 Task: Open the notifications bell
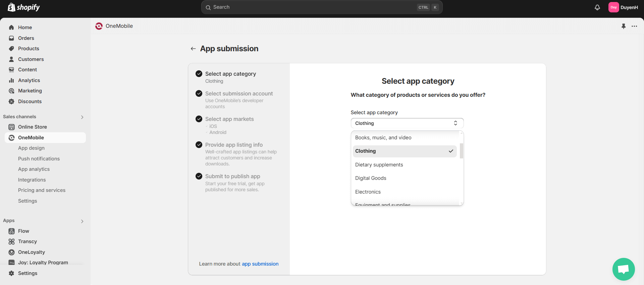click(597, 7)
